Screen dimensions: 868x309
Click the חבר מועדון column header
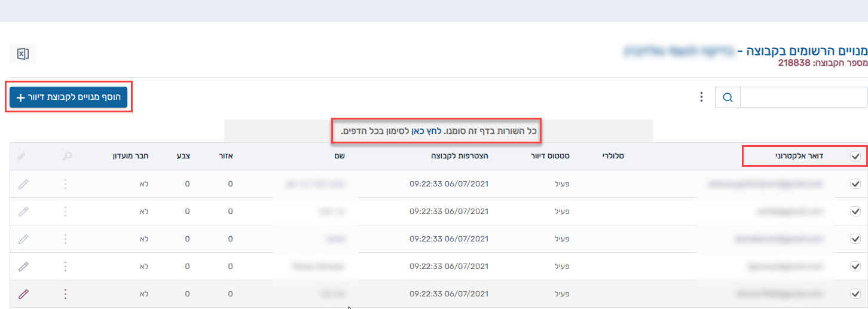[132, 156]
